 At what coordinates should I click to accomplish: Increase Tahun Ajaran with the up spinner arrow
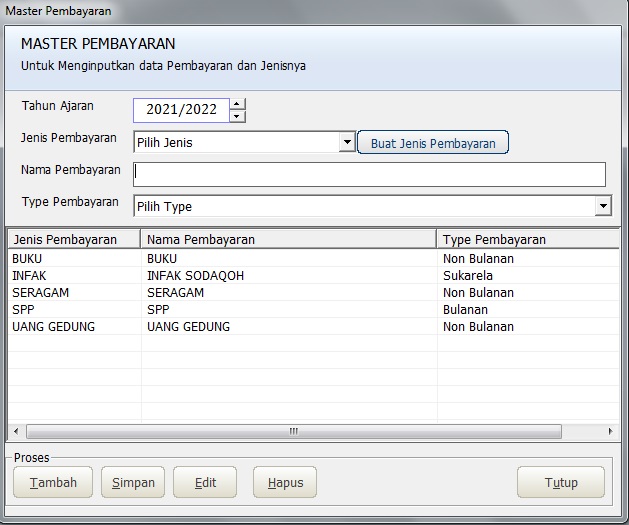237,104
